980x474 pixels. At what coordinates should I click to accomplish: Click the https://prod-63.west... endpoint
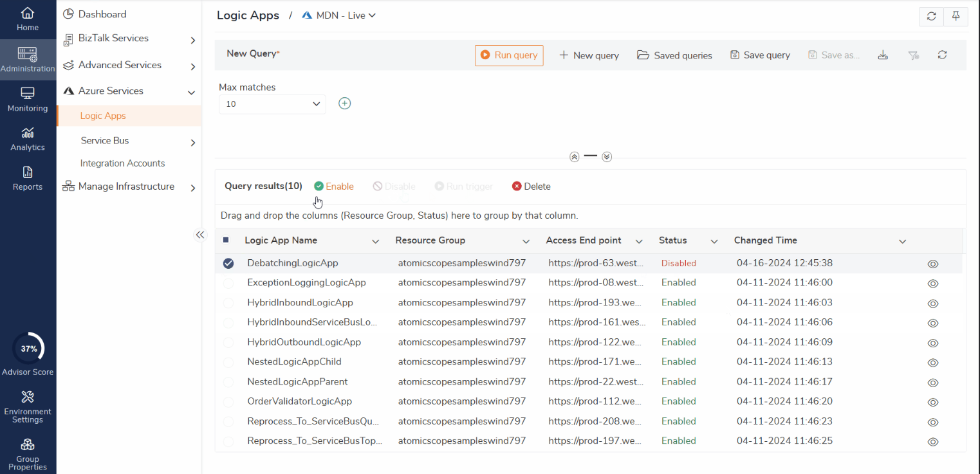pyautogui.click(x=596, y=263)
